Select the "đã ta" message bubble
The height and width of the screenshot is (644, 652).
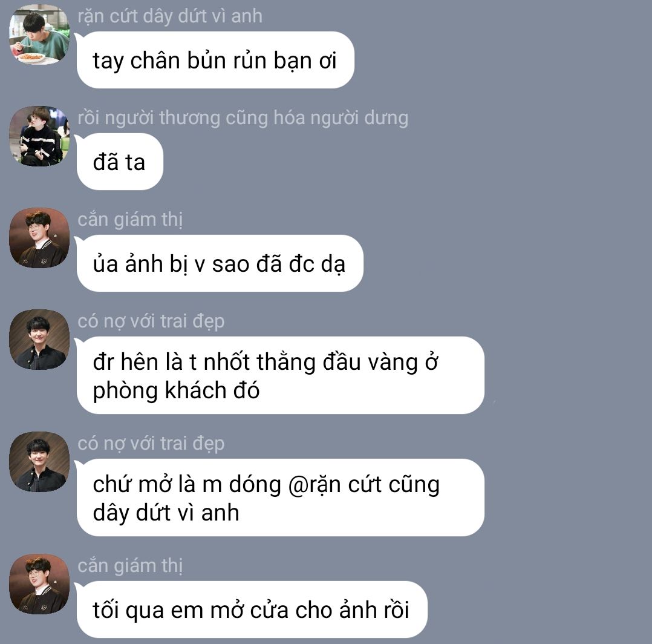click(x=120, y=162)
